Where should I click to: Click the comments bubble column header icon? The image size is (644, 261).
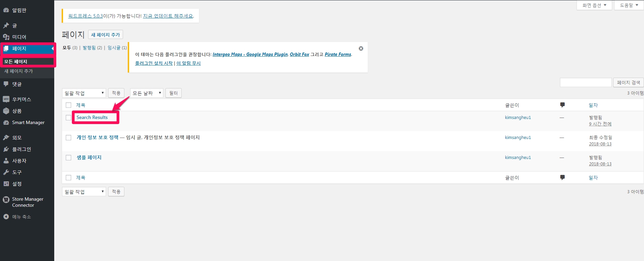562,105
